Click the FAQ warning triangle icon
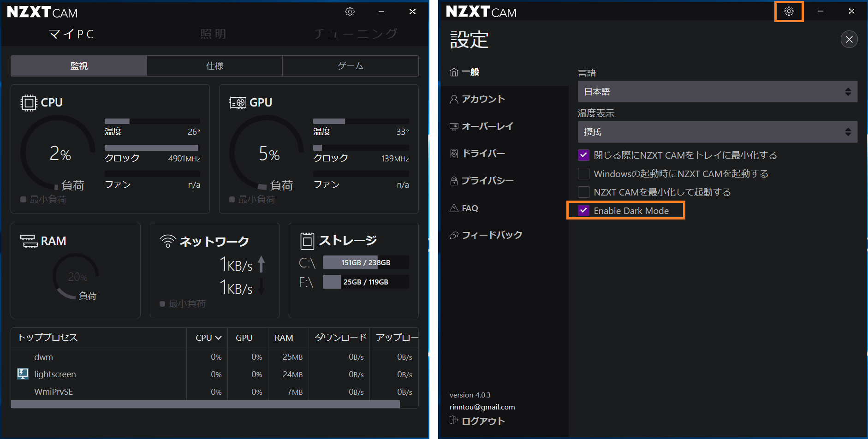The image size is (868, 439). pos(454,208)
